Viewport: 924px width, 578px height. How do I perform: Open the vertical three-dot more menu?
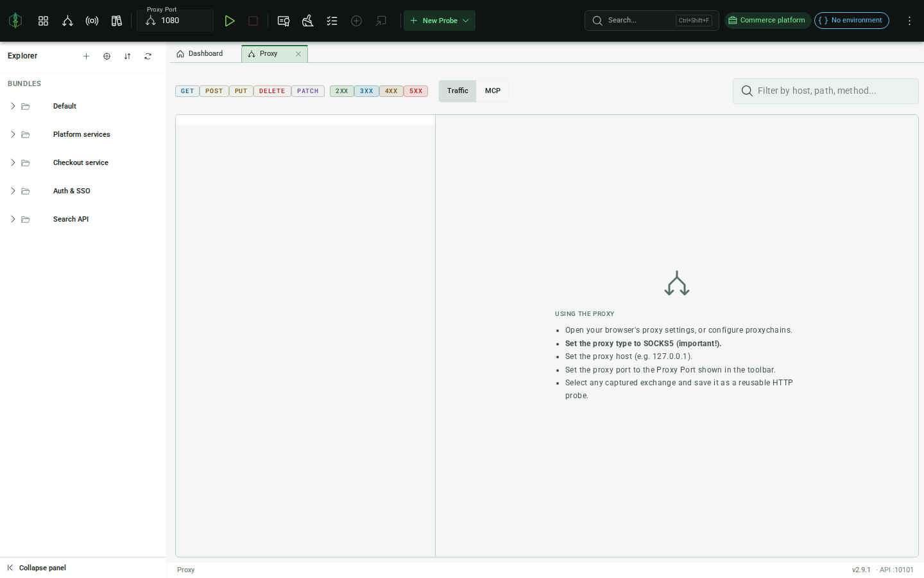pyautogui.click(x=909, y=21)
